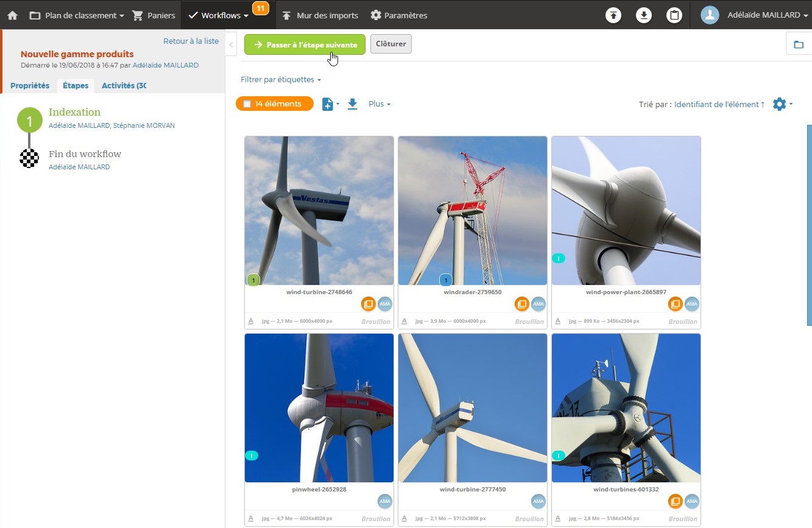Click Brouillon status on pinwheel-2652928

coord(376,519)
